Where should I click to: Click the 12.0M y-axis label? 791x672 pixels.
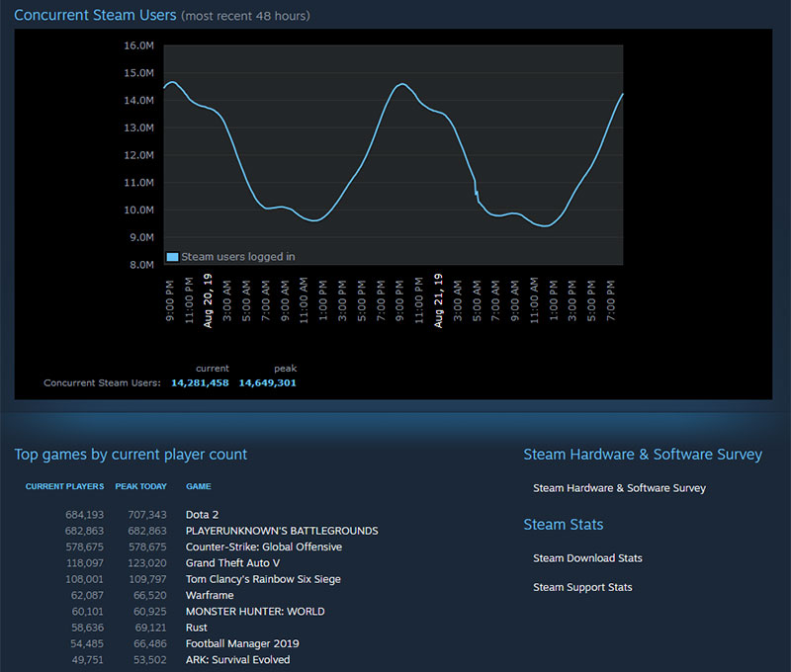click(138, 155)
